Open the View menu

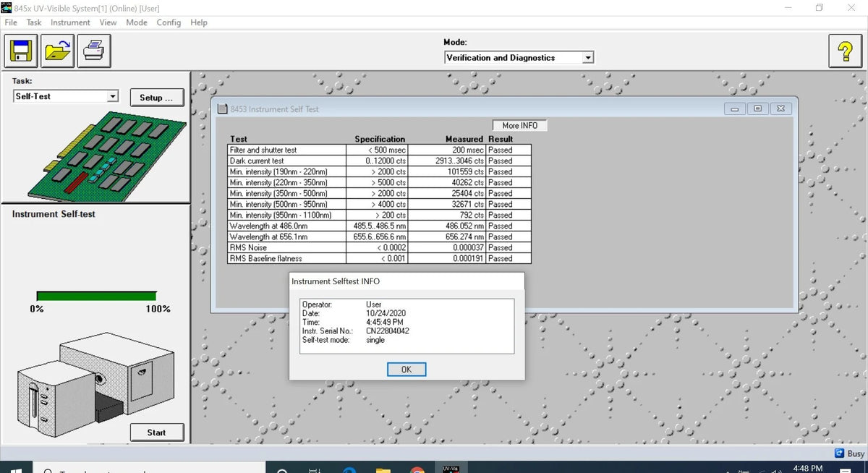click(108, 22)
